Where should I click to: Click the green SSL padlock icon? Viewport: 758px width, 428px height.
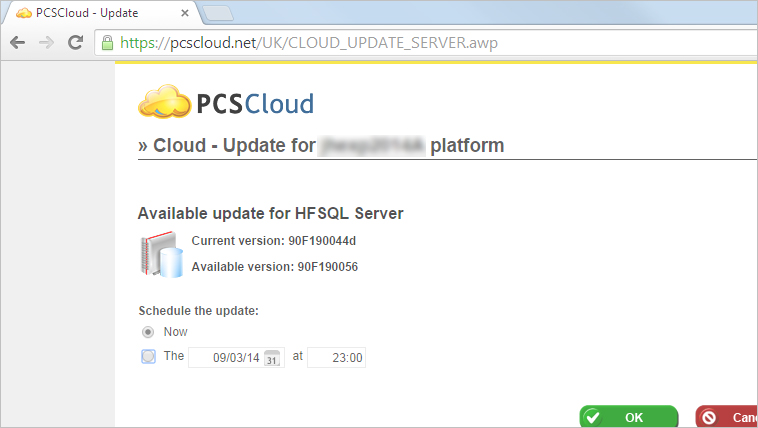point(107,43)
